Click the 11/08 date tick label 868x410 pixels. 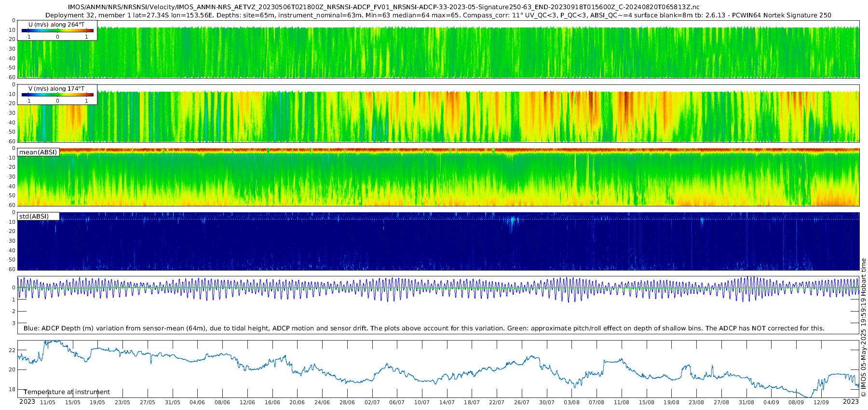622,402
